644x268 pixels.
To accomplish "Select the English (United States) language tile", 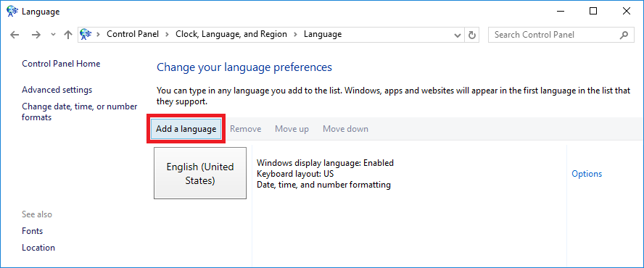I will 200,173.
